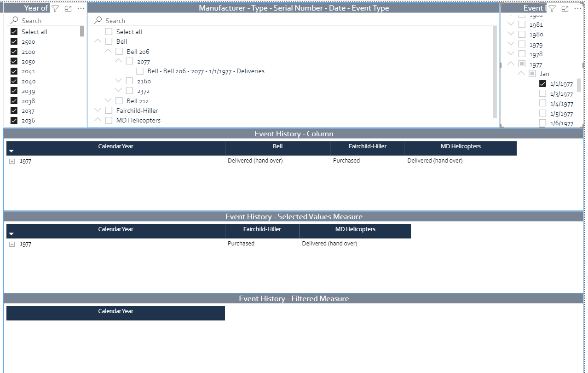588x373 pixels.
Task: Collapse year 1977 in Event slicer
Action: pyautogui.click(x=511, y=64)
